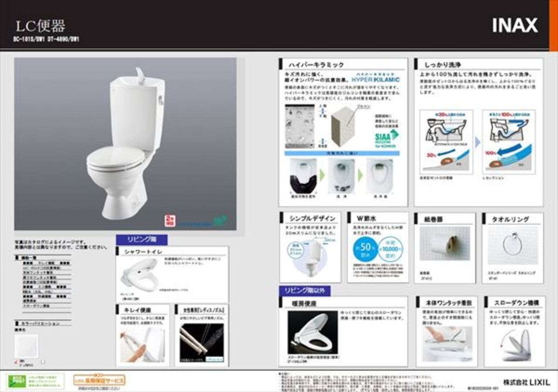Click the スローダウン機構 heading
This screenshot has width=558, height=392.
click(x=517, y=303)
